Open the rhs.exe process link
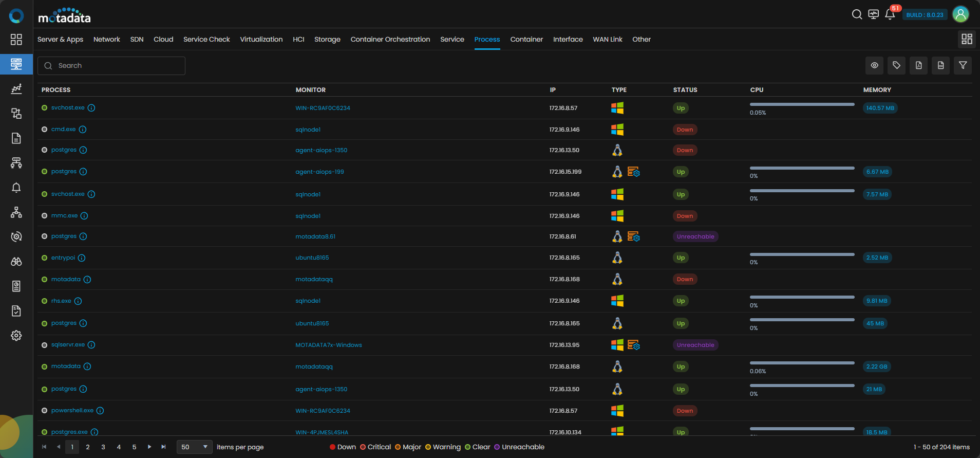The height and width of the screenshot is (458, 980). (x=61, y=301)
